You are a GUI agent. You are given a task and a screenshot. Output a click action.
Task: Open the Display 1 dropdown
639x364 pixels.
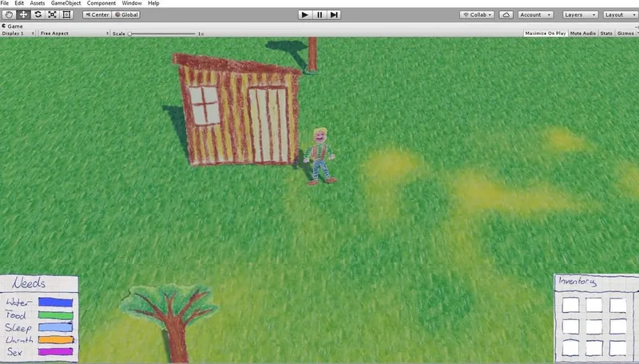[18, 34]
